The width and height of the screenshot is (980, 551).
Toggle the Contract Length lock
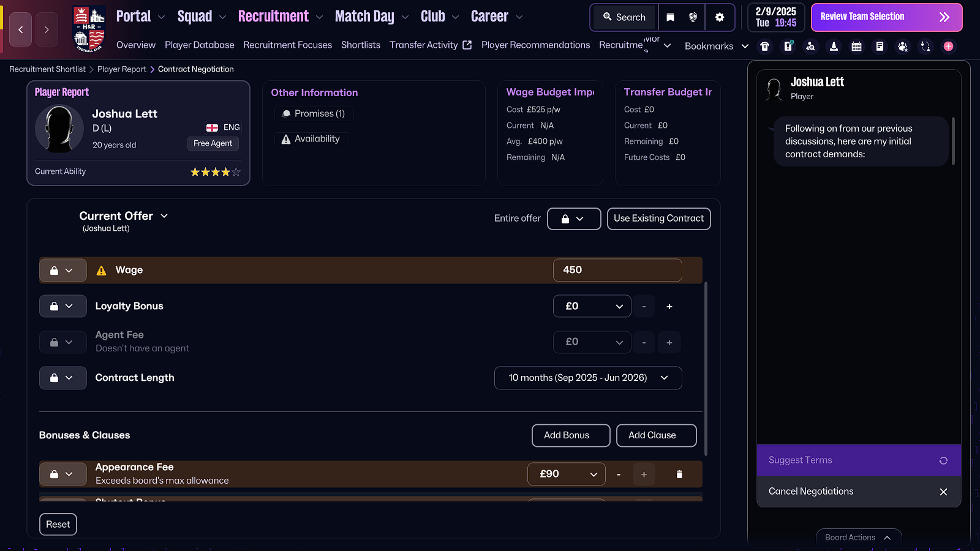[62, 378]
